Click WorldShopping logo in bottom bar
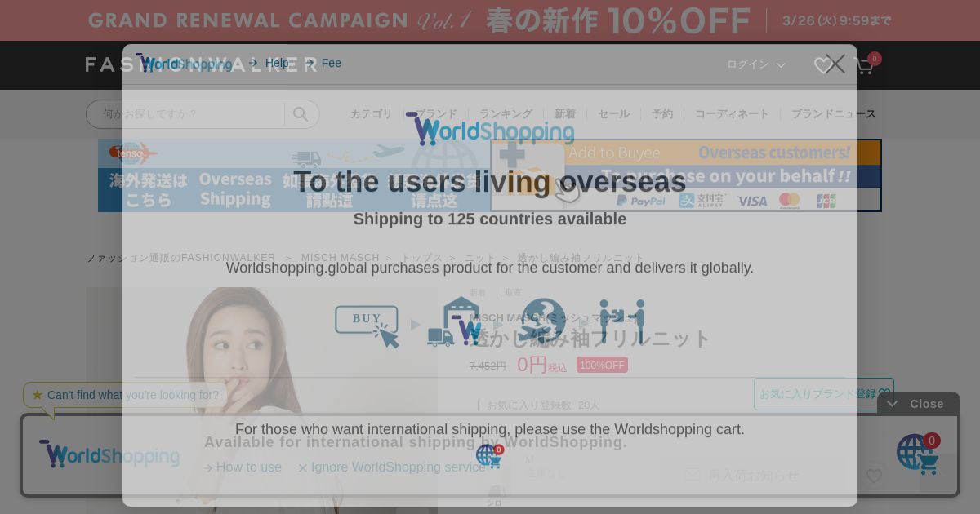Image resolution: width=980 pixels, height=514 pixels. (x=109, y=454)
